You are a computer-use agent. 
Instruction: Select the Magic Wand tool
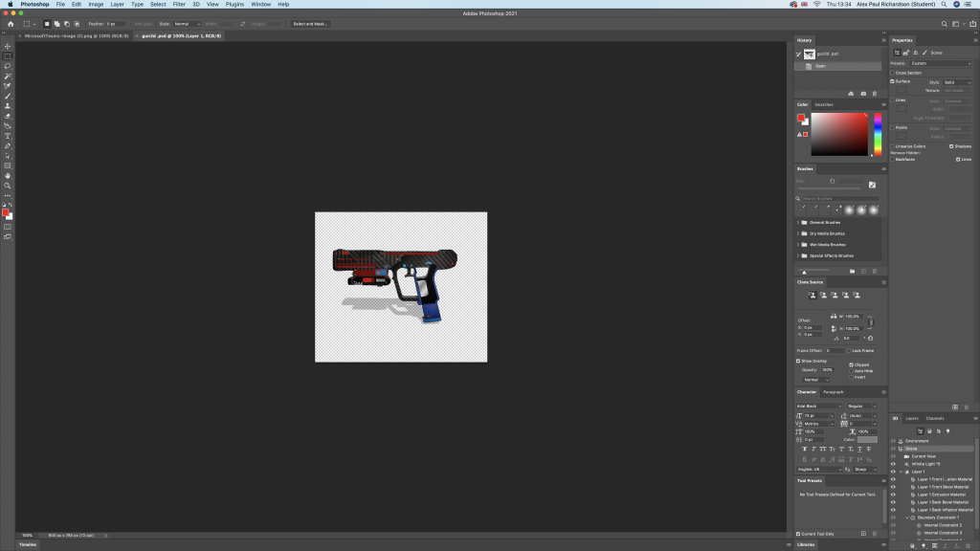coord(8,77)
